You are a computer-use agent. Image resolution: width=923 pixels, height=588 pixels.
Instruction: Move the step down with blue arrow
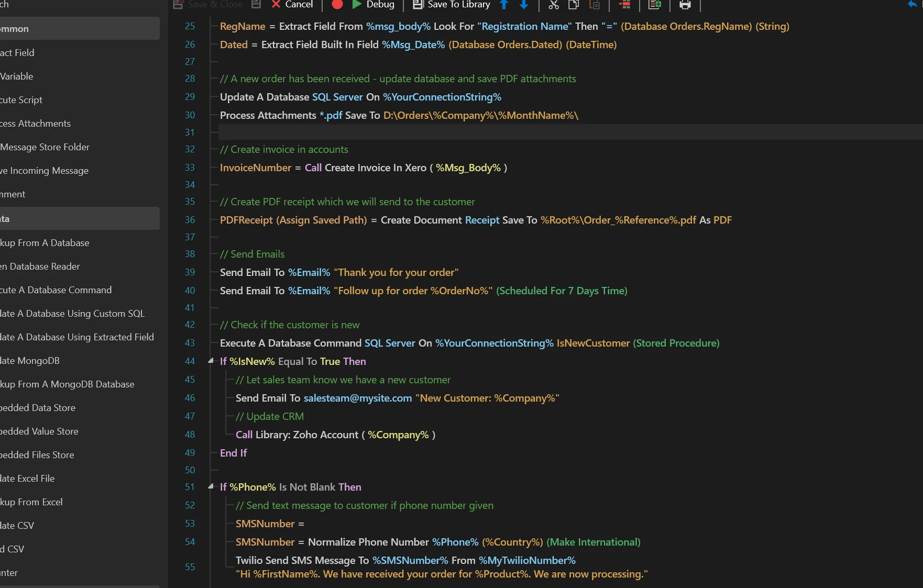(523, 5)
